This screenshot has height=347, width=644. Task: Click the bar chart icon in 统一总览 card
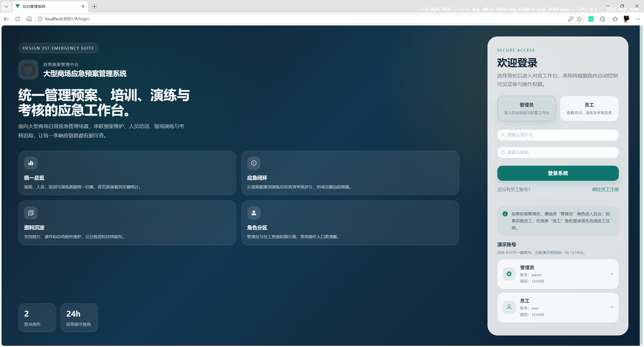(31, 163)
